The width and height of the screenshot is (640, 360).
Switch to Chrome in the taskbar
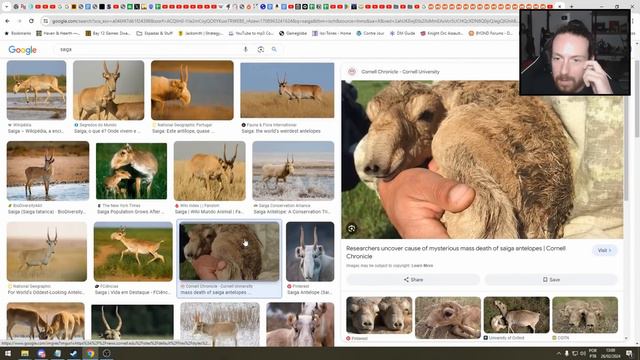point(90,353)
